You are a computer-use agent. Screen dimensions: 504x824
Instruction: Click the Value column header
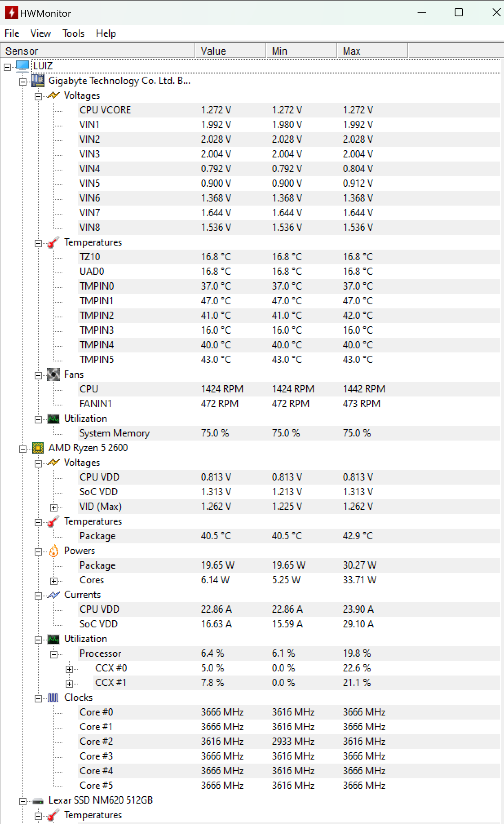click(x=230, y=51)
